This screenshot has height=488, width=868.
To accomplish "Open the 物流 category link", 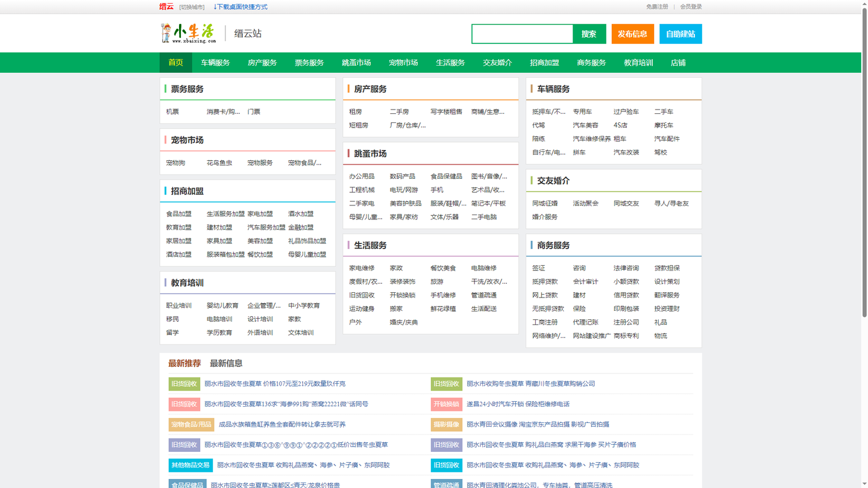I will (661, 336).
